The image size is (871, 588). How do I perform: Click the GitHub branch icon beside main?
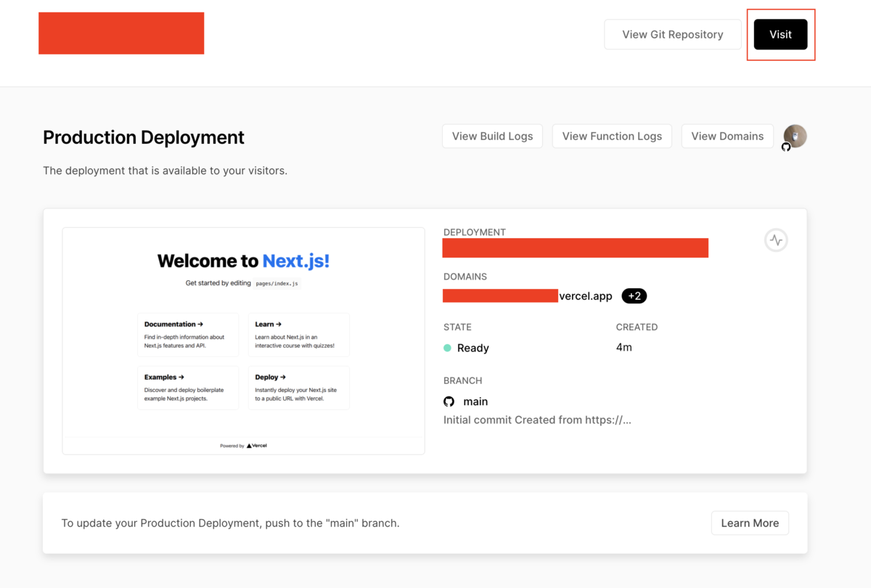click(449, 401)
